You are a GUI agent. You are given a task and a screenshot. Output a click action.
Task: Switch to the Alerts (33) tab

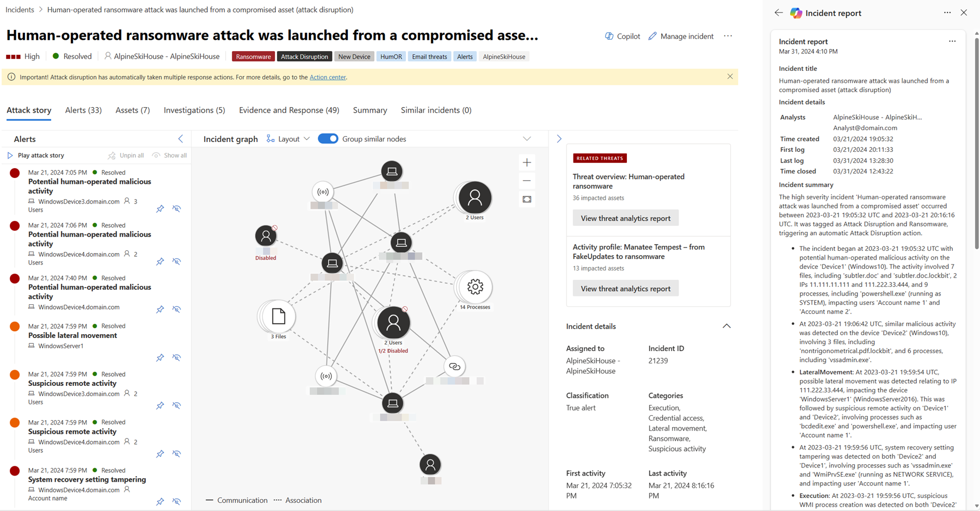[83, 110]
